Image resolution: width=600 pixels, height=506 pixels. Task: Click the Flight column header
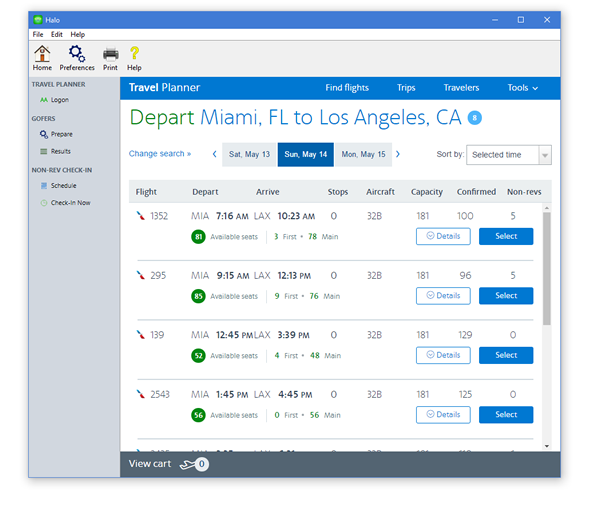[x=146, y=192]
